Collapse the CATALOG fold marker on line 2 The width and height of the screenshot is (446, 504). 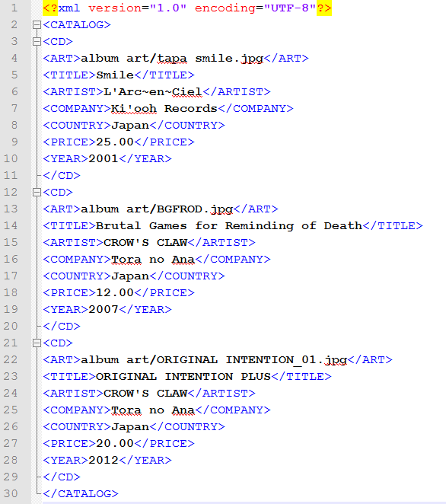(37, 25)
